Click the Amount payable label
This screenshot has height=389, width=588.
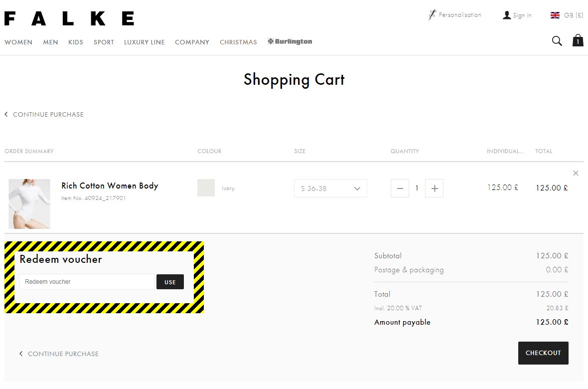[x=402, y=322]
